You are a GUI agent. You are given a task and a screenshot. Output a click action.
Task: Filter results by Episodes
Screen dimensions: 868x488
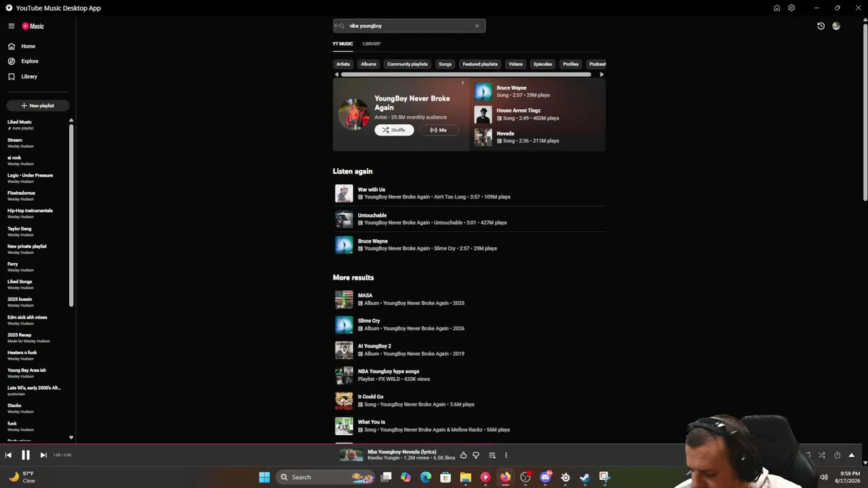[542, 64]
